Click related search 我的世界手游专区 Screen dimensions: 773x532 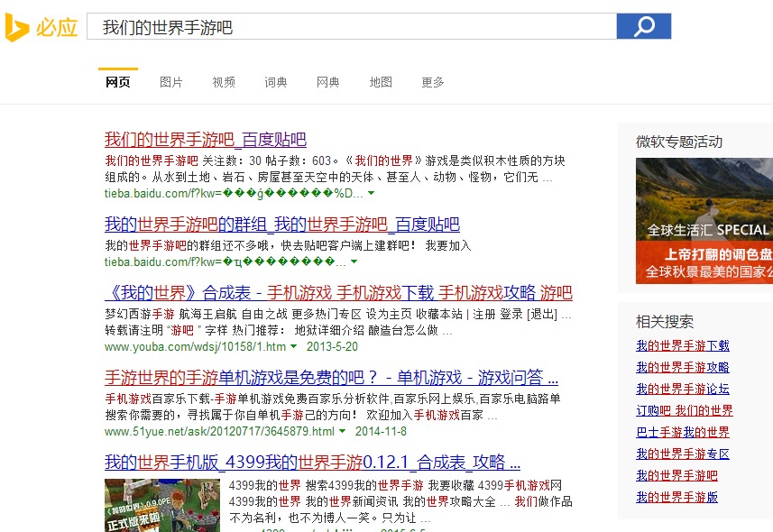pos(682,454)
